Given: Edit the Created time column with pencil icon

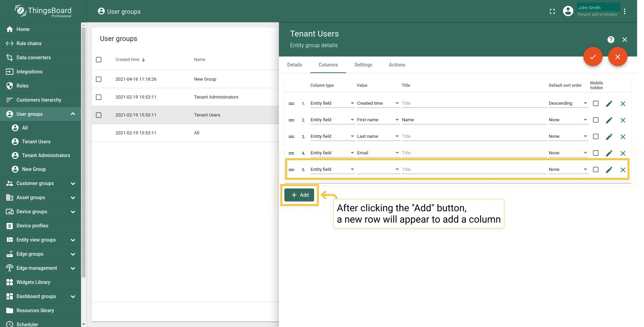Looking at the screenshot, I should pyautogui.click(x=609, y=104).
